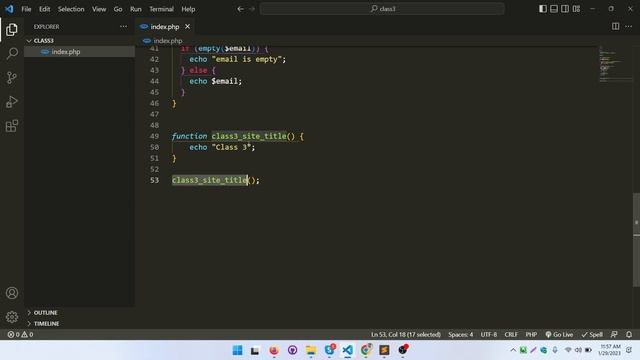This screenshot has width=640, height=360.
Task: Click the notifications bell in status bar
Action: pos(629,334)
